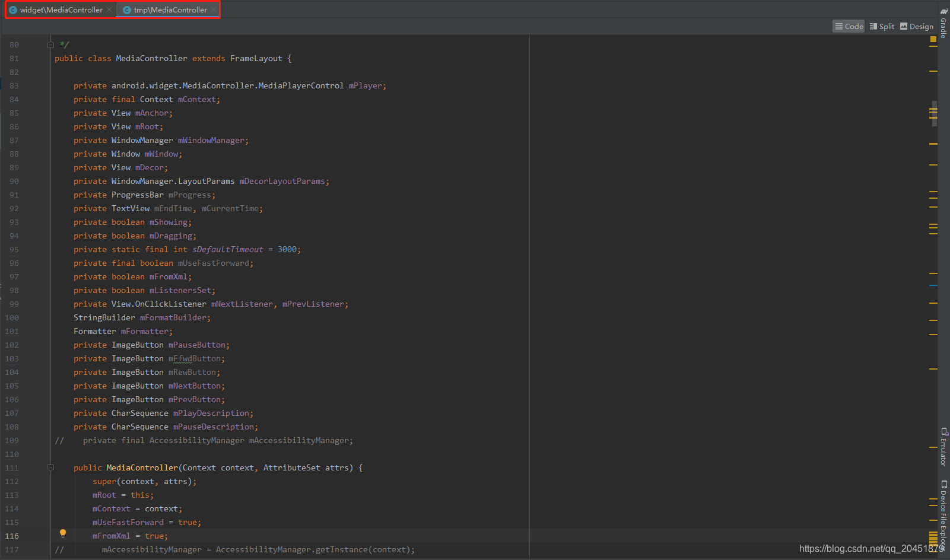Viewport: 950px width, 560px height.
Task: Click 'MediaController' class name on line 81
Action: pos(151,58)
